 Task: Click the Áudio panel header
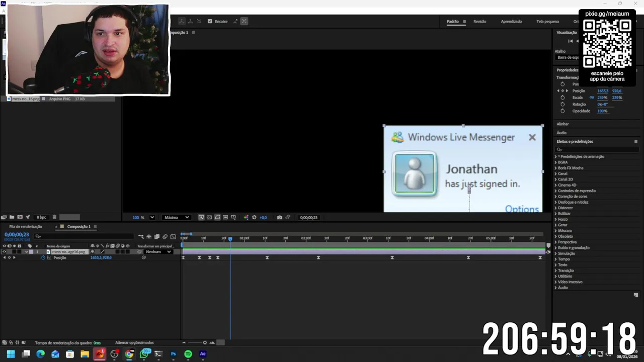pyautogui.click(x=561, y=133)
